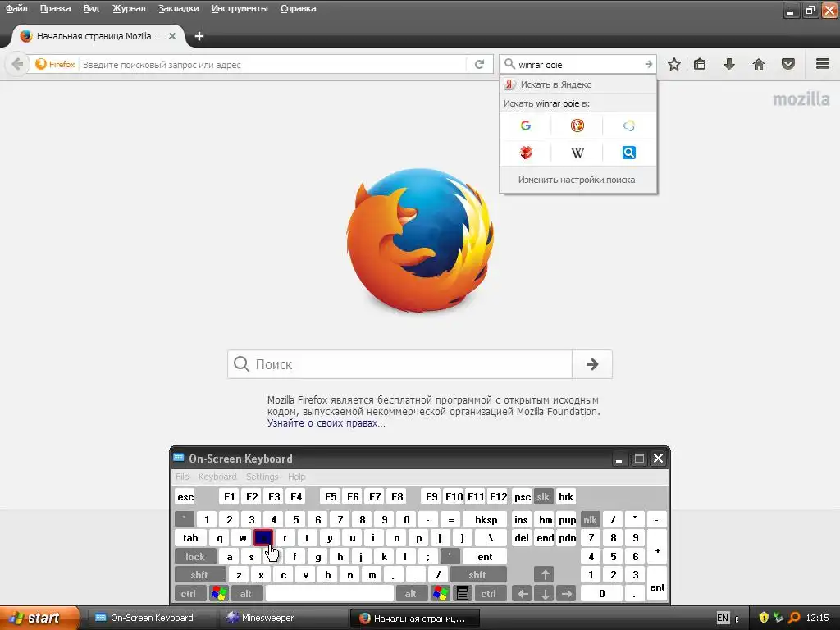
Task: Click in the address bar field
Action: click(273, 64)
